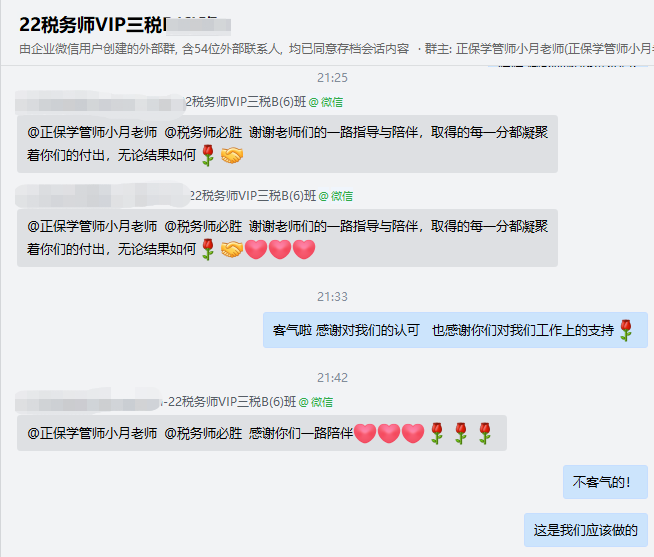Click the rose emoji in the second message
Viewport: 654px width, 557px height.
coord(208,250)
